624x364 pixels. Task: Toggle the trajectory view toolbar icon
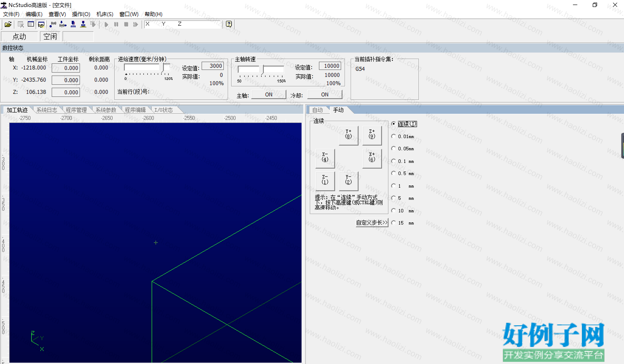(x=41, y=24)
